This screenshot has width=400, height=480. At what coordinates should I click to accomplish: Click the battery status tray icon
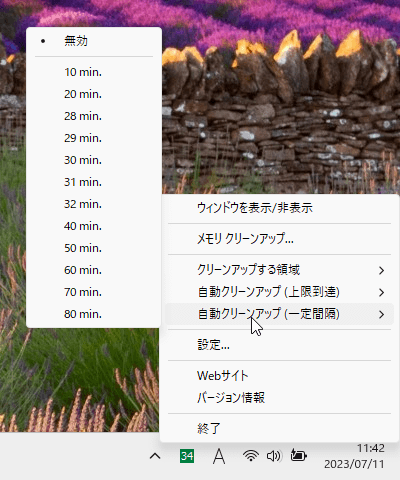pyautogui.click(x=299, y=455)
